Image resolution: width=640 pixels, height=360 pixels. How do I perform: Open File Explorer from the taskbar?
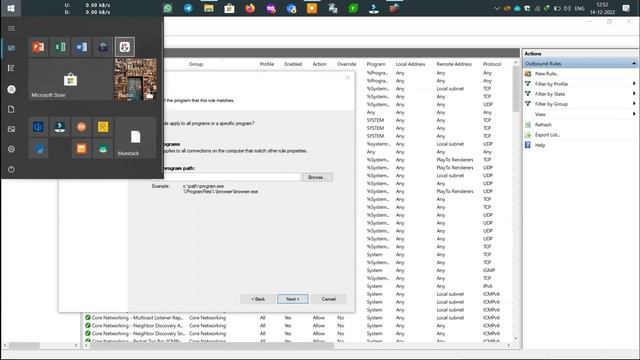point(209,8)
